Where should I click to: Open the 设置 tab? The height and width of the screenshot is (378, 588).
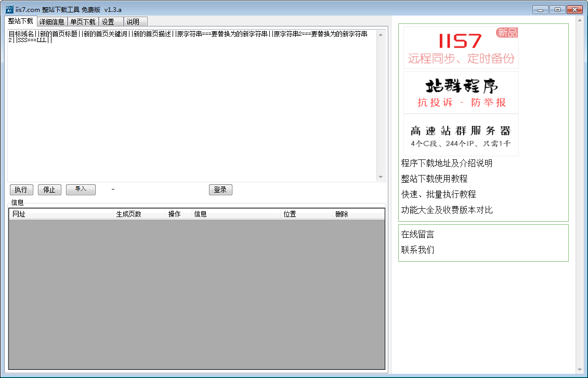pos(111,22)
